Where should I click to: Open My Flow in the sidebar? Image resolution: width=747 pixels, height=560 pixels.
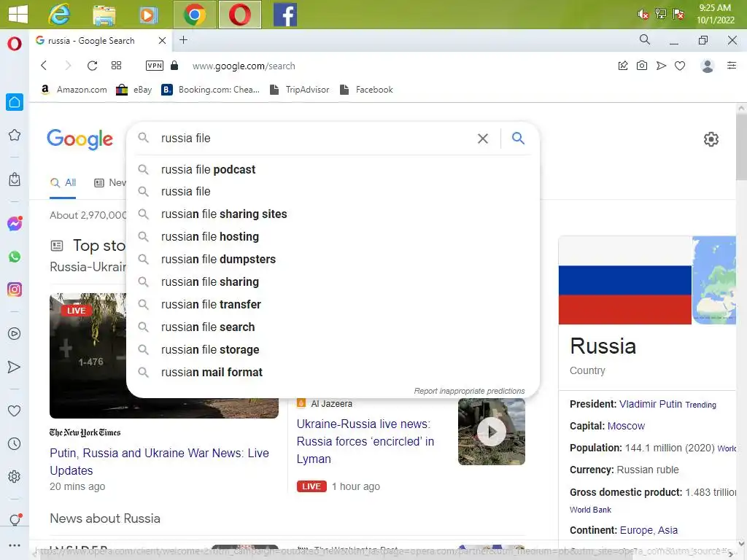point(15,367)
